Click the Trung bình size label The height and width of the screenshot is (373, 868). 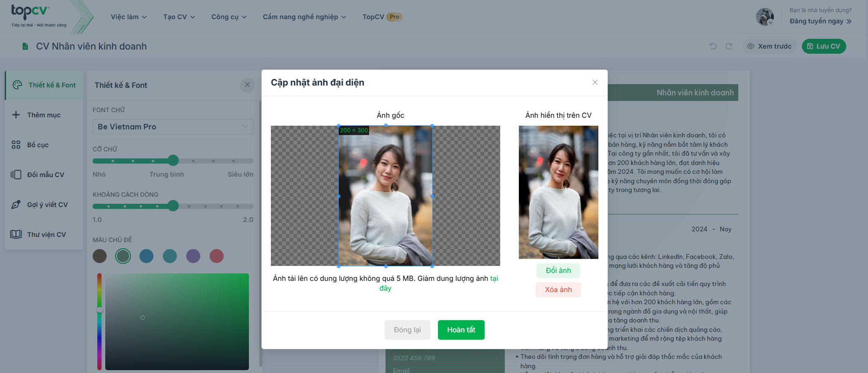click(x=167, y=174)
